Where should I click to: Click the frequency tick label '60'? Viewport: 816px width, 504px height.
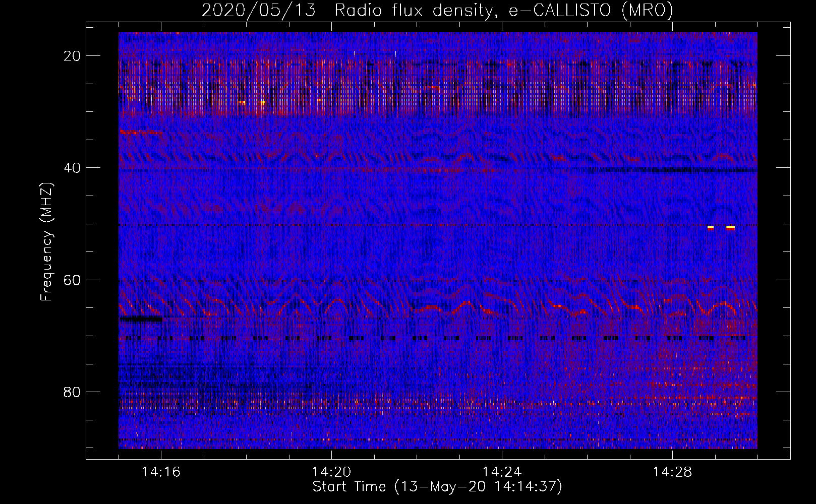[73, 280]
